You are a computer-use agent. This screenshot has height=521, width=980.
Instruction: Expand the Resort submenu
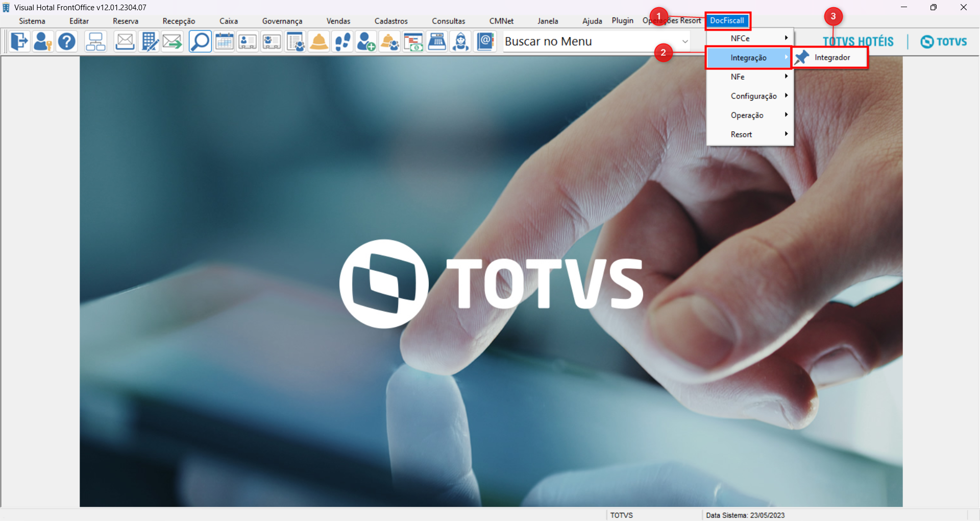click(x=750, y=134)
